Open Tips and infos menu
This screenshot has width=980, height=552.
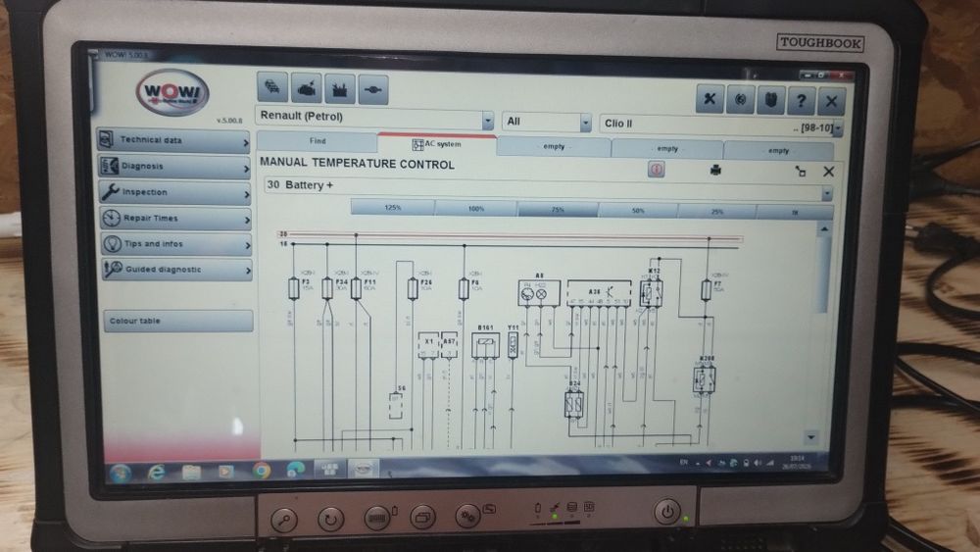[x=176, y=244]
